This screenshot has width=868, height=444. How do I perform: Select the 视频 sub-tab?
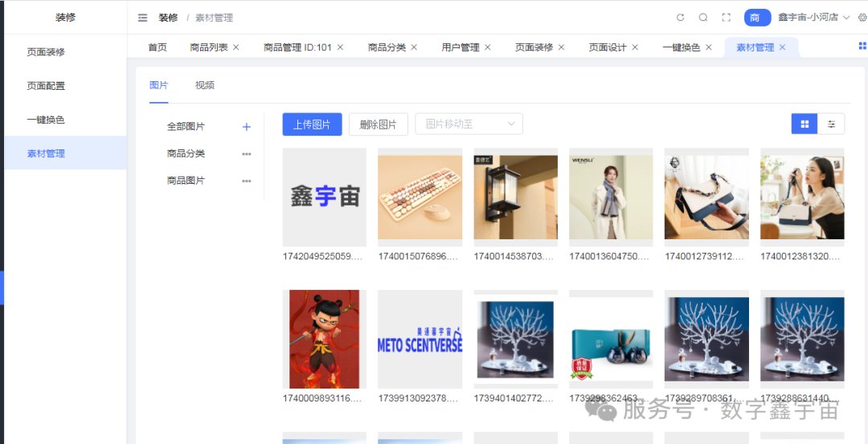pos(205,85)
